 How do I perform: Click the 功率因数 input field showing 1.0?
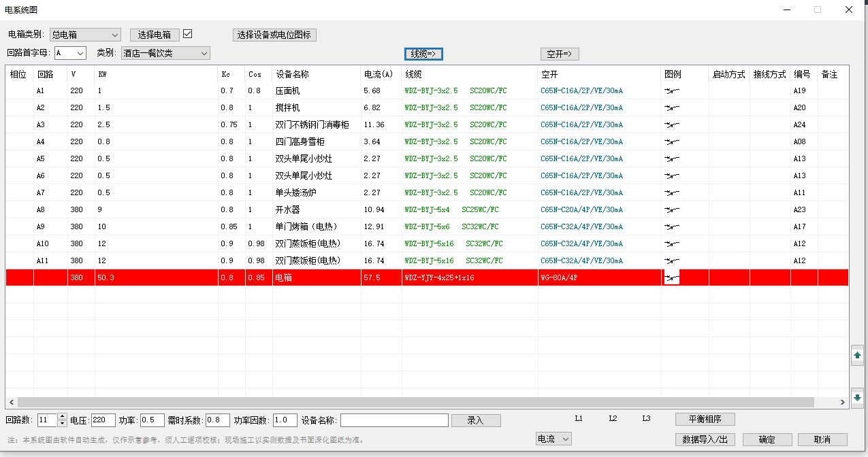pos(285,420)
